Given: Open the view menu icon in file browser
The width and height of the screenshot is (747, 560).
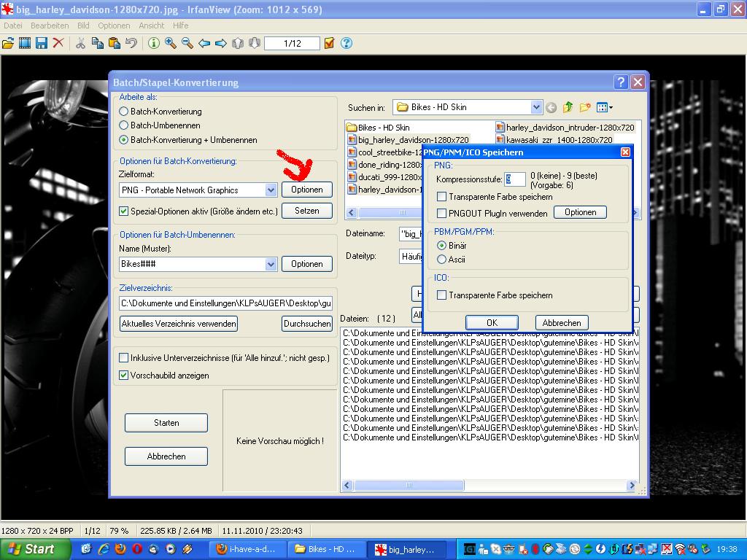Looking at the screenshot, I should (604, 108).
